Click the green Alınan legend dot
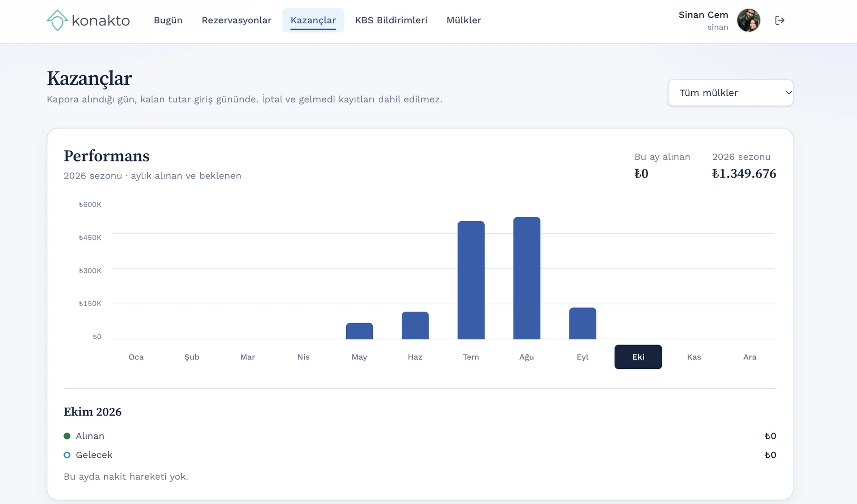Screen dimensions: 857x504 tap(67, 436)
